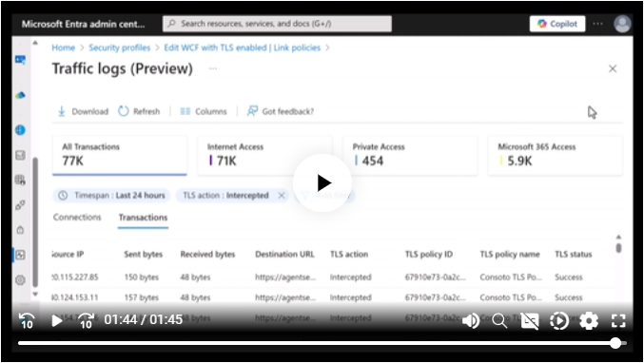Sort by TLS policy ID column header
The width and height of the screenshot is (644, 363).
coord(429,255)
